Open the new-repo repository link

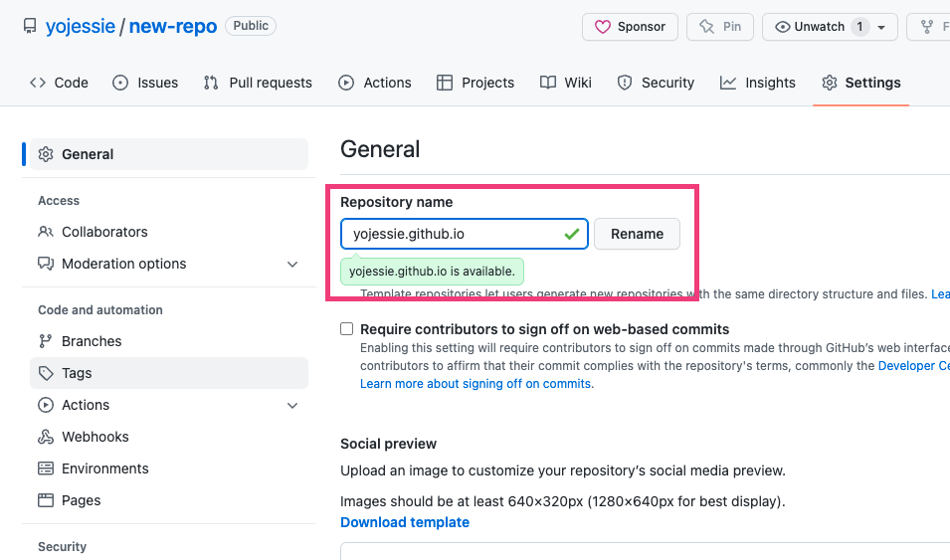[173, 26]
